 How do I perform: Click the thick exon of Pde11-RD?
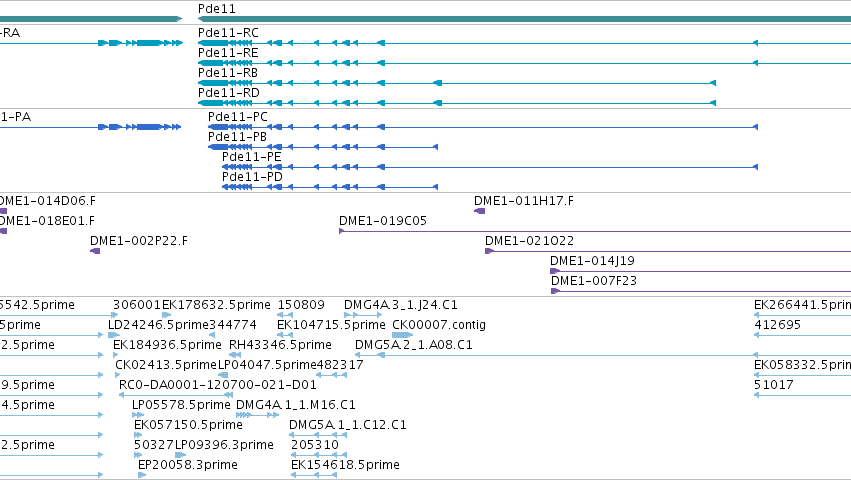[x=211, y=103]
